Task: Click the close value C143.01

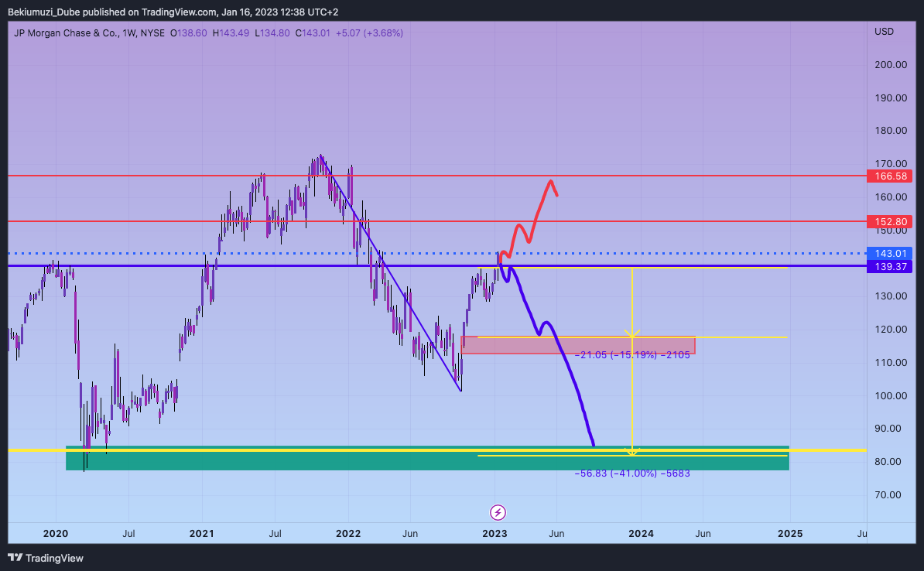Action: click(x=313, y=33)
